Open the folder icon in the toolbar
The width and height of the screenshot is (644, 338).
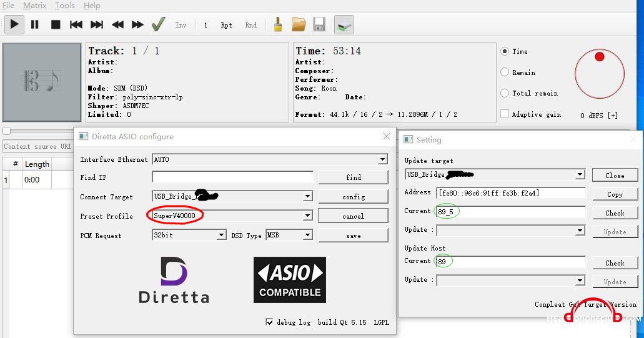coord(299,24)
